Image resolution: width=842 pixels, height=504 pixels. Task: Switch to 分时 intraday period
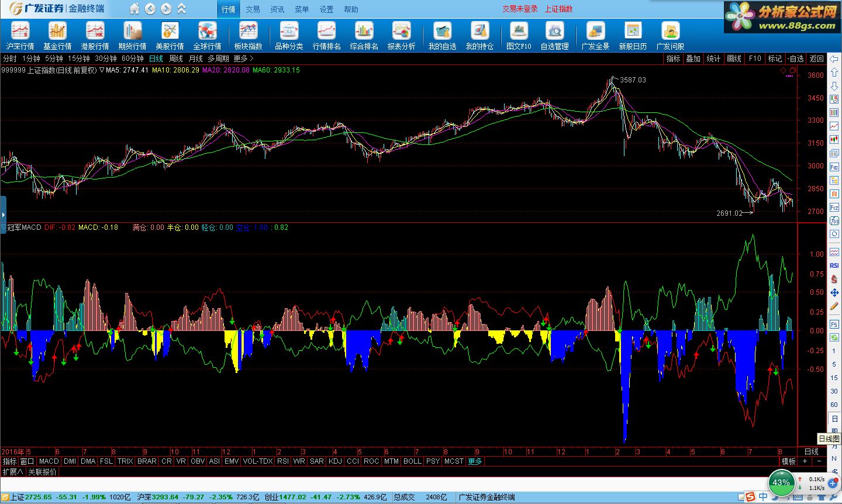coord(10,58)
